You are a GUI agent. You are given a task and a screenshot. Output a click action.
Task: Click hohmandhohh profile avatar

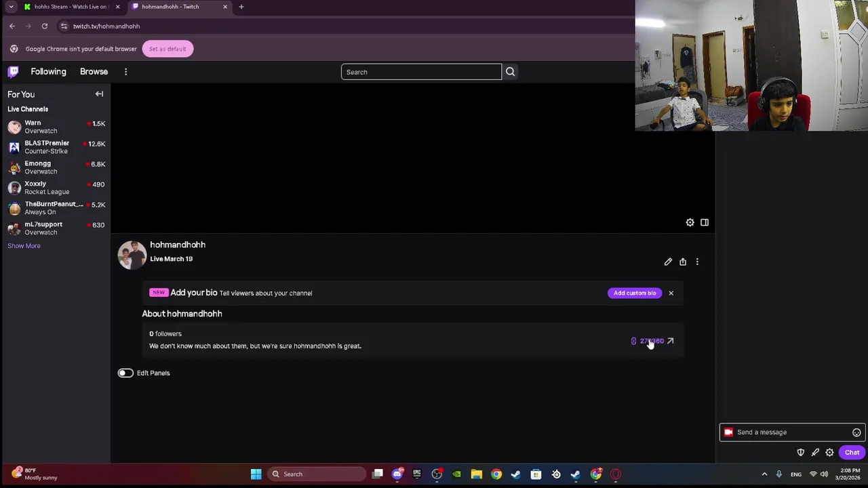(132, 255)
